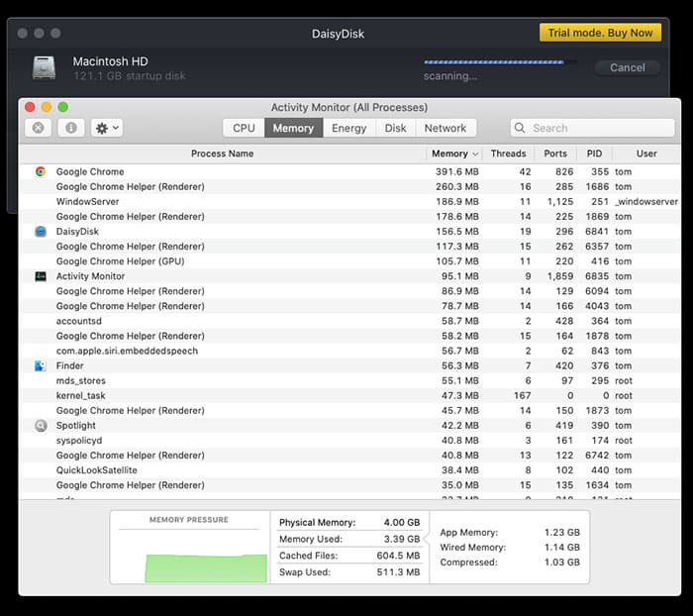Sort by the PID column header
The width and height of the screenshot is (693, 616).
click(x=594, y=154)
